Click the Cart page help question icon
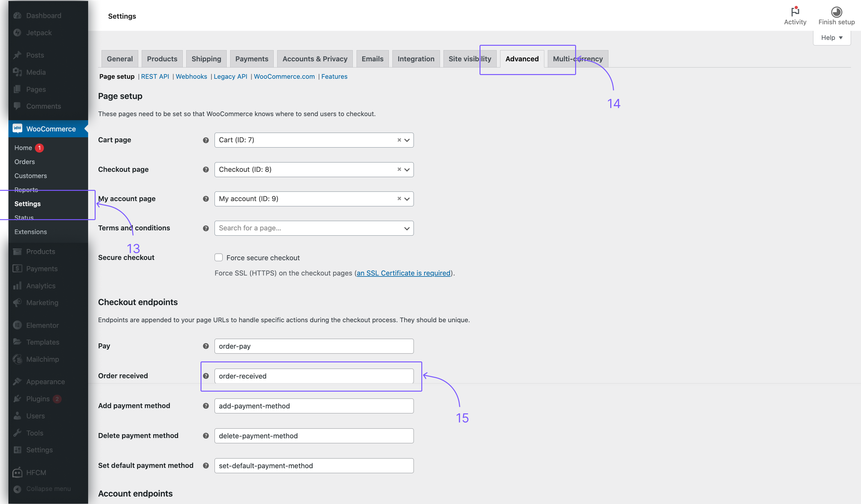 coord(206,140)
